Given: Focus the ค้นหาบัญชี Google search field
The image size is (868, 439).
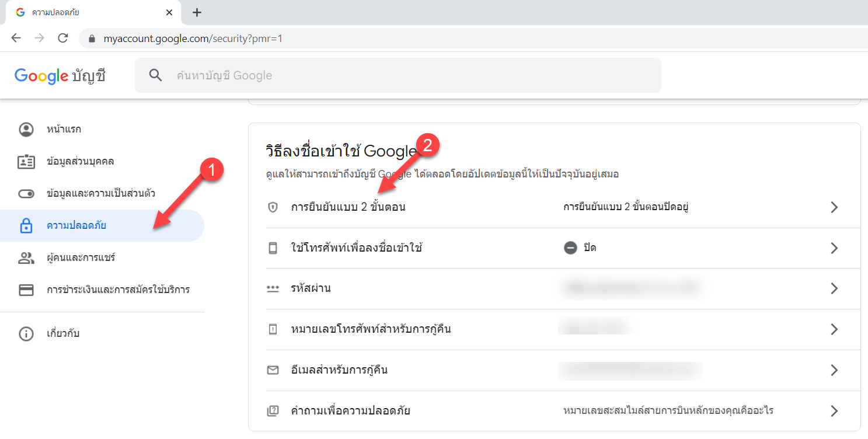Looking at the screenshot, I should click(x=398, y=75).
